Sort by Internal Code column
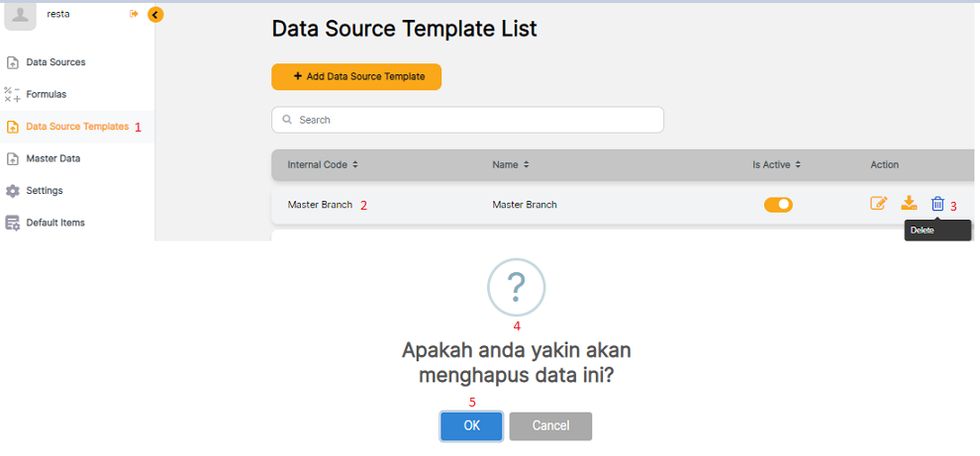 point(323,164)
